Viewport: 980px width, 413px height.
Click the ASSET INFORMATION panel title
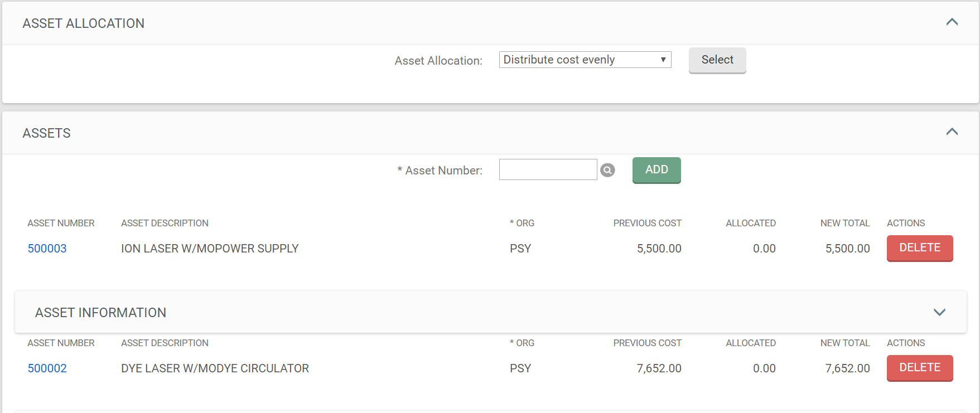click(101, 313)
